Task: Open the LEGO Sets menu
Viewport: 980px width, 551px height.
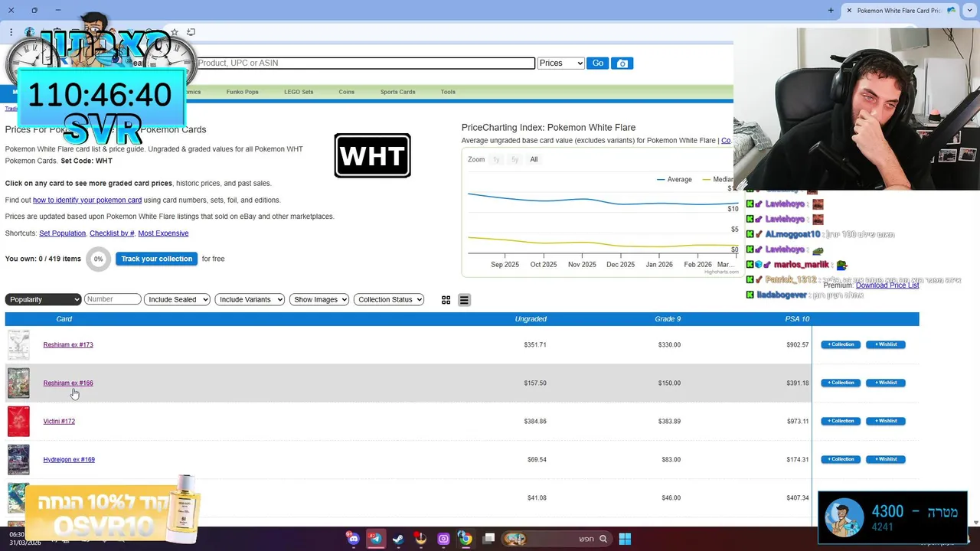Action: (299, 92)
